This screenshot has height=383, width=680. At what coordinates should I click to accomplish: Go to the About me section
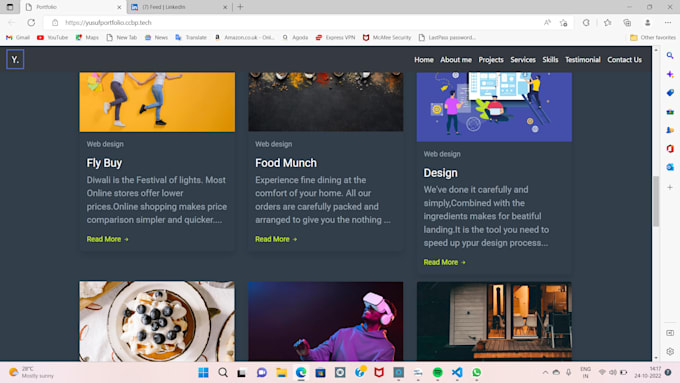pos(456,60)
